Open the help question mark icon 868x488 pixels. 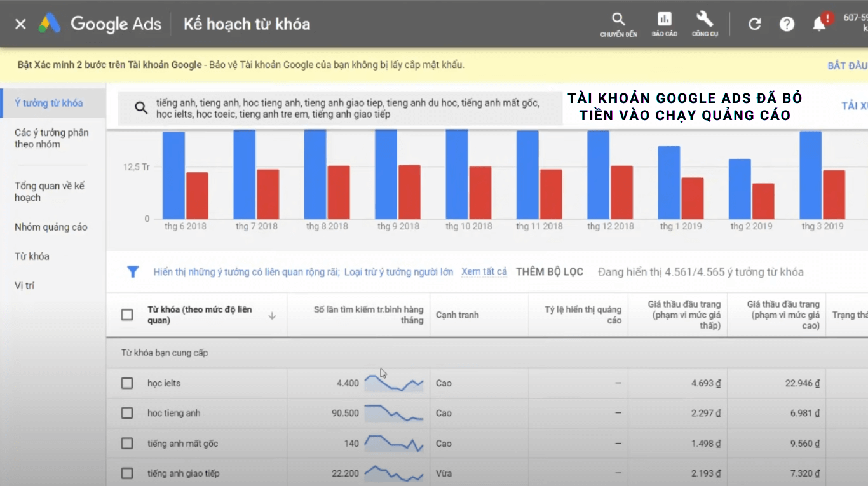coord(787,24)
